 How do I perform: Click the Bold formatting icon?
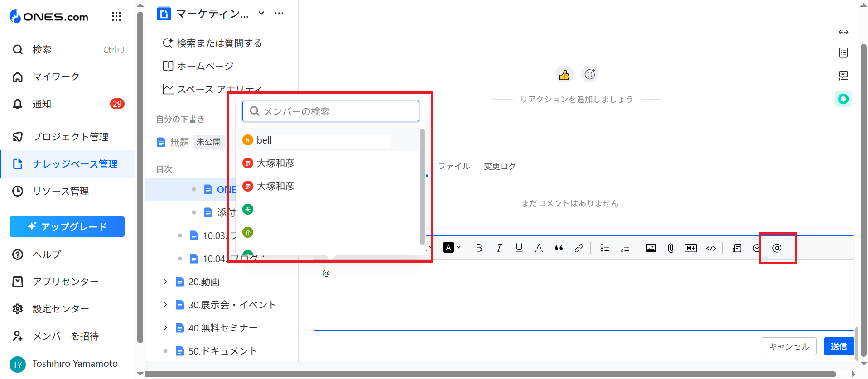click(x=479, y=248)
